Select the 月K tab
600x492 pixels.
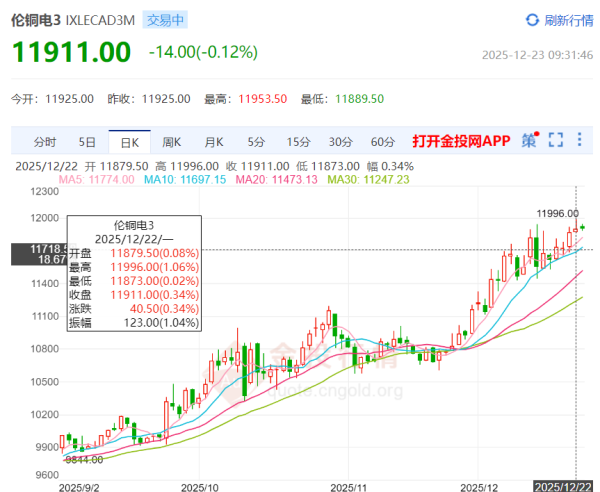[x=214, y=142]
